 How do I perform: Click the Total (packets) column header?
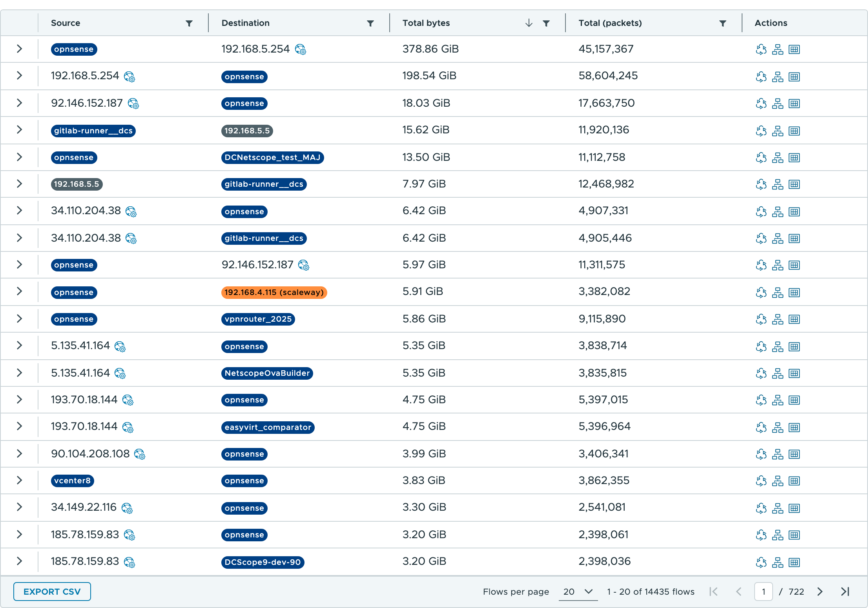point(610,23)
